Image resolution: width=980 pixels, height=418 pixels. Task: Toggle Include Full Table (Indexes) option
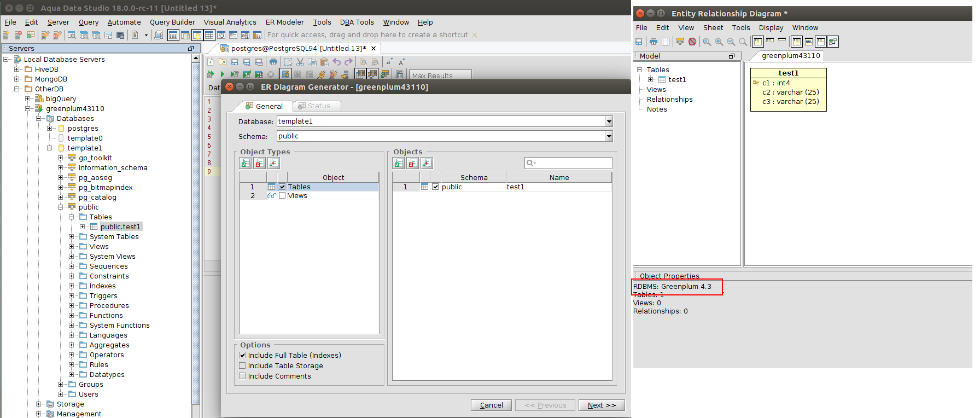(242, 355)
